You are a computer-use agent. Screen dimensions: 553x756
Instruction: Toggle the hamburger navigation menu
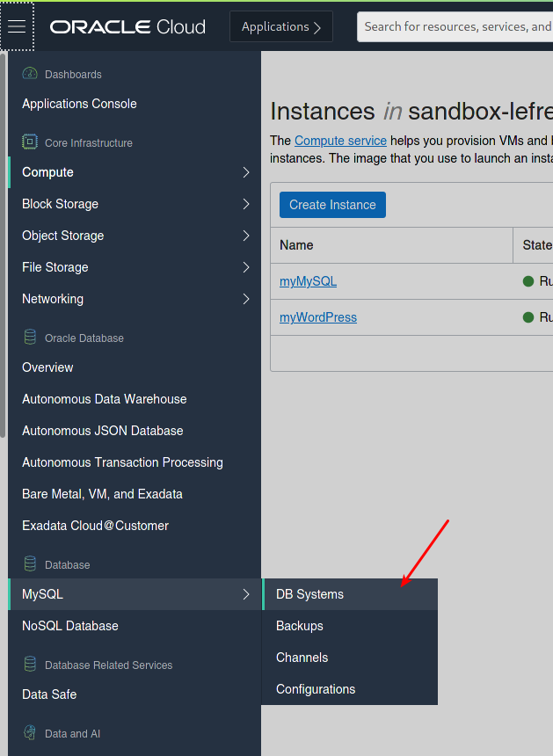coord(17,26)
